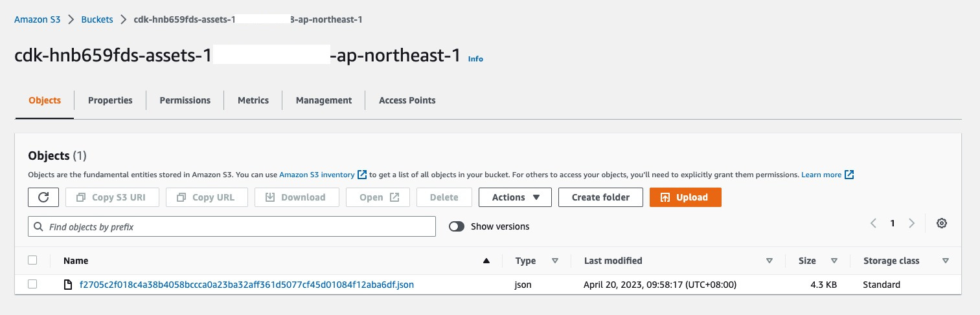Open the Management tab
The height and width of the screenshot is (315, 980).
click(x=324, y=100)
